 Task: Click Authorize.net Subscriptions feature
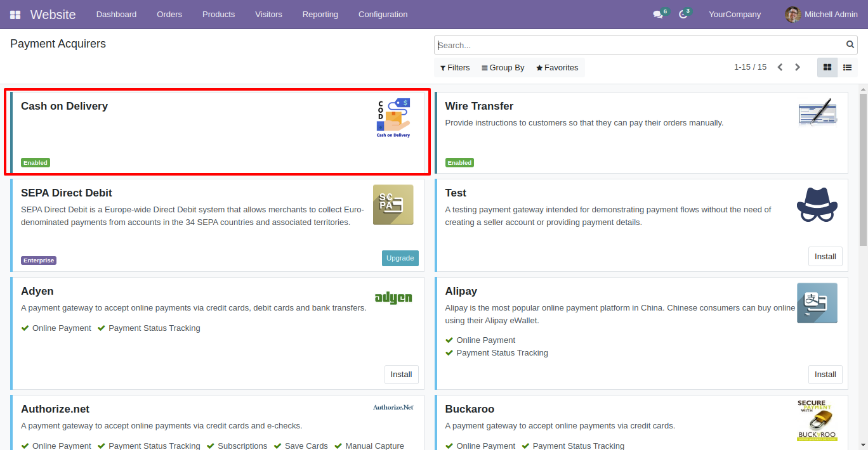237,446
